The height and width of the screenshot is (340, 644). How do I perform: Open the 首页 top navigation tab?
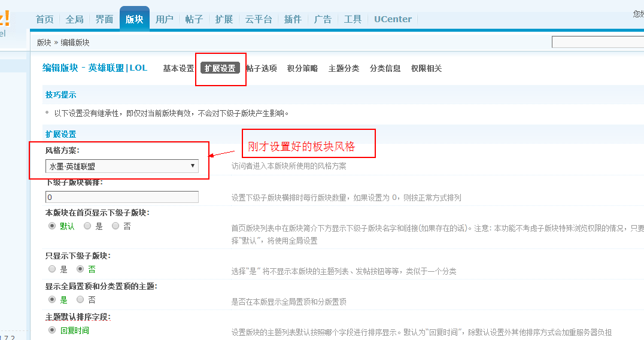[44, 19]
